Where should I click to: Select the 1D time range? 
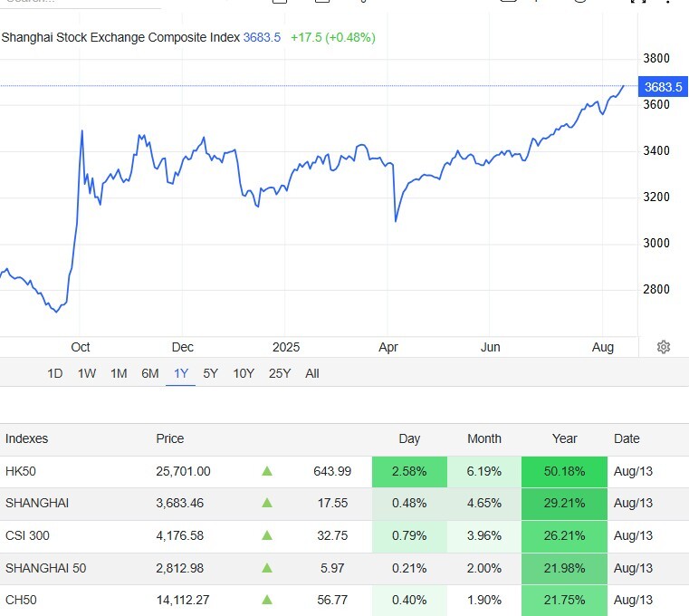(x=55, y=374)
